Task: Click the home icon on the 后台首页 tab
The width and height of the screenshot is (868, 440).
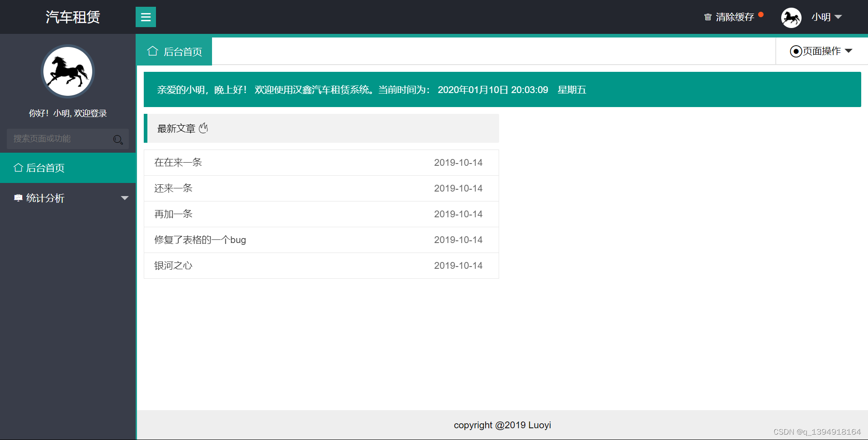Action: [x=152, y=51]
